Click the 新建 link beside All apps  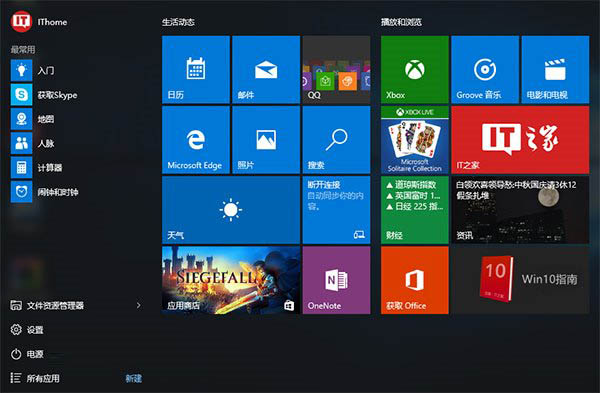click(134, 378)
